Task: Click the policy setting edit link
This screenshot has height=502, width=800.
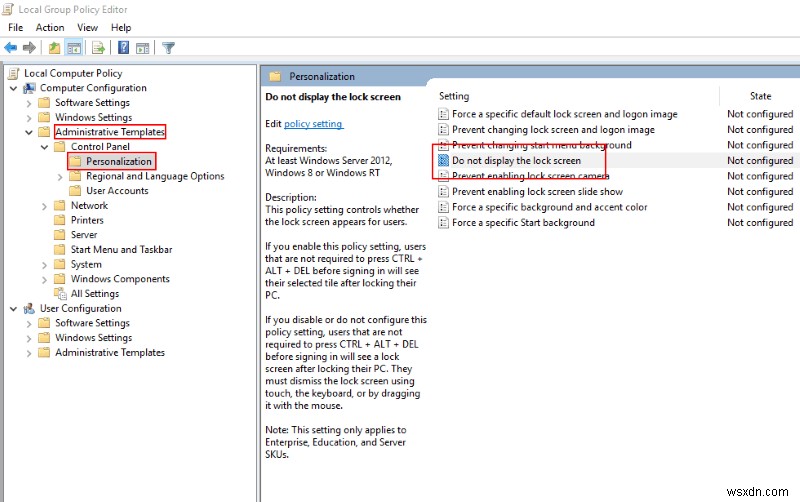Action: [x=313, y=124]
